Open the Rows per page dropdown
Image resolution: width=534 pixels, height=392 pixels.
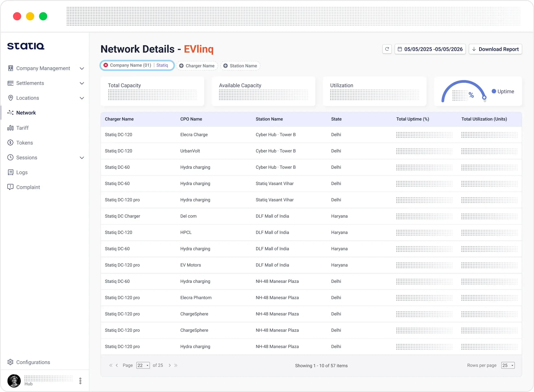(x=508, y=365)
